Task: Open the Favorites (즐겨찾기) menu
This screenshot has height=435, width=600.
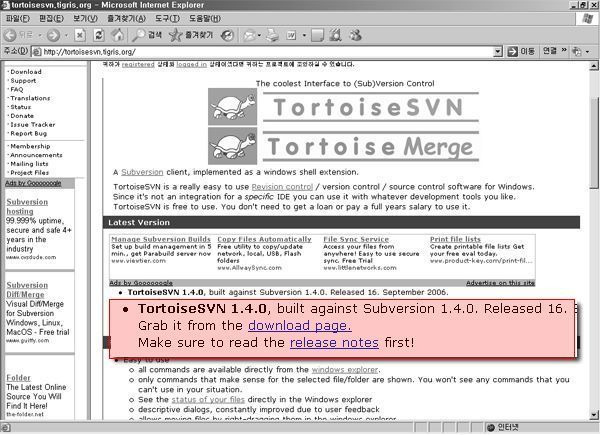Action: 126,18
